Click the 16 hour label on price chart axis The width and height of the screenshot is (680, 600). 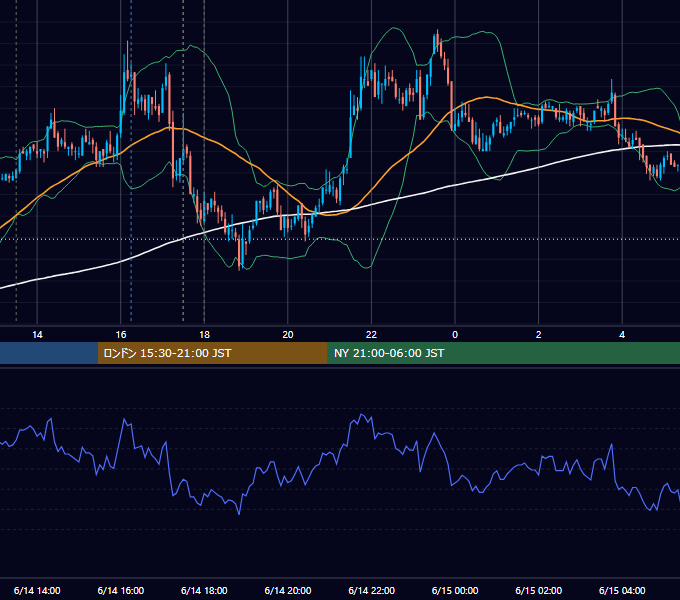click(121, 335)
